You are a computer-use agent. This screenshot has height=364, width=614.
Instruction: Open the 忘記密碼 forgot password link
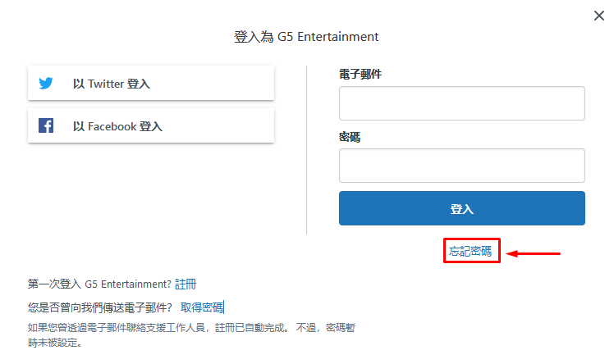(470, 251)
